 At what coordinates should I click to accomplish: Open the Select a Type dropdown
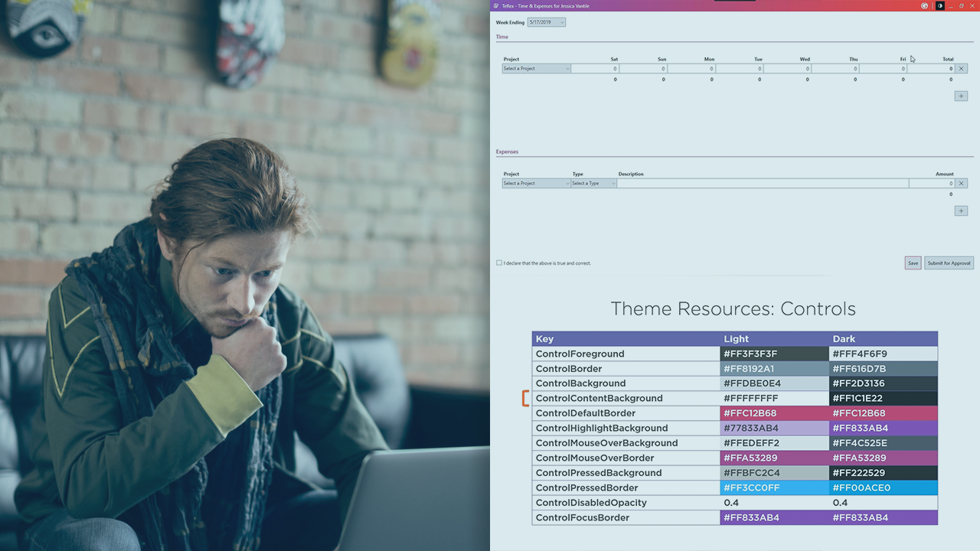point(594,184)
